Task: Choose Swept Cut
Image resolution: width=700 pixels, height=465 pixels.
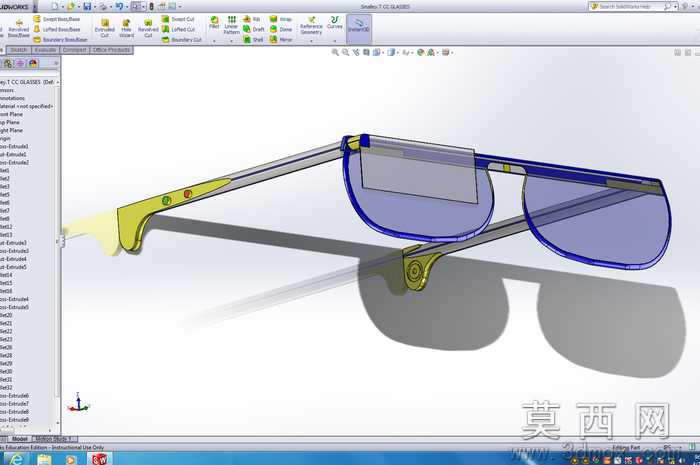Action: 178,19
